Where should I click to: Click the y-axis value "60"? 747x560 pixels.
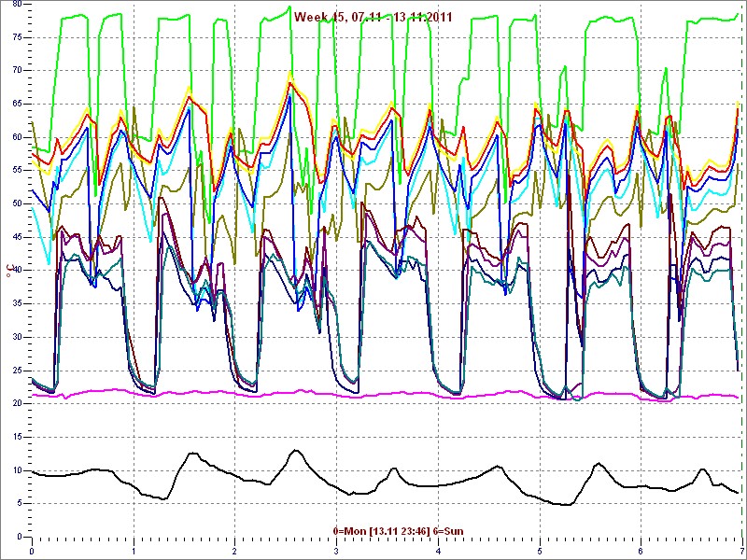pos(17,137)
